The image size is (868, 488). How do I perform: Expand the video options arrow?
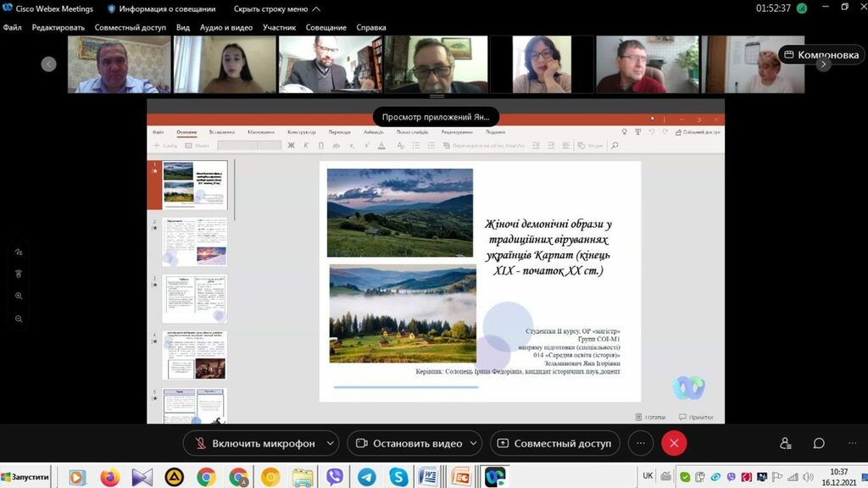474,443
